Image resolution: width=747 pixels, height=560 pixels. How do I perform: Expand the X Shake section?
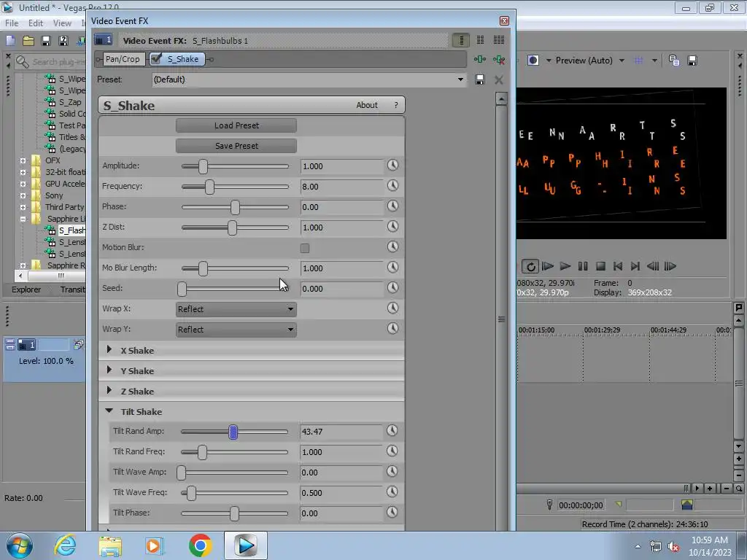click(x=109, y=349)
